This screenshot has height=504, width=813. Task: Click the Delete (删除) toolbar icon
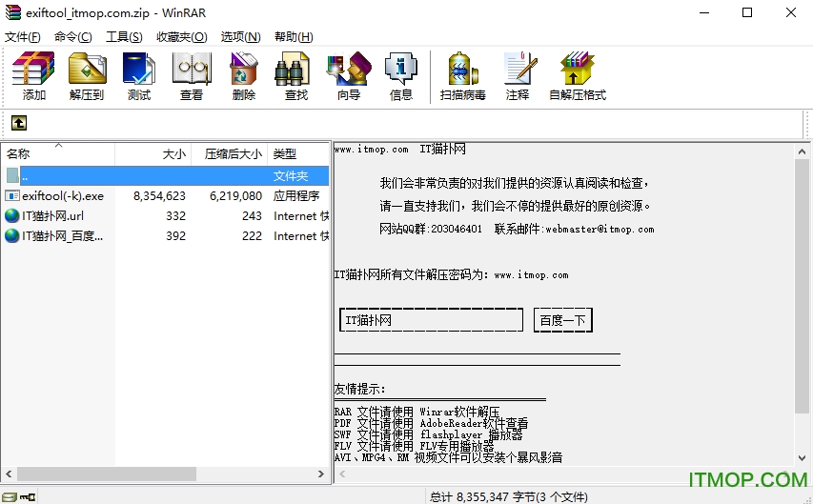pos(244,75)
